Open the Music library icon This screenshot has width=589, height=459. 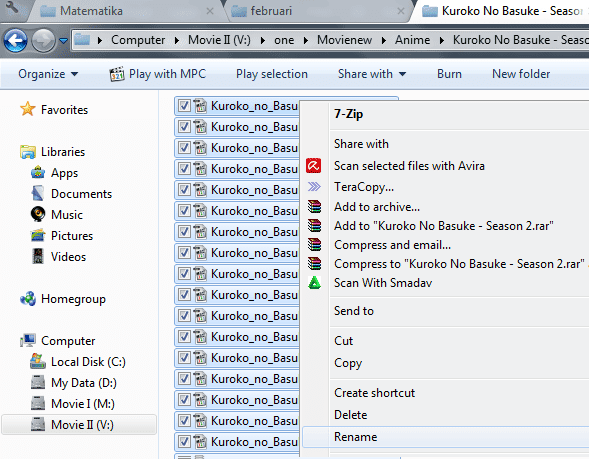pyautogui.click(x=38, y=214)
